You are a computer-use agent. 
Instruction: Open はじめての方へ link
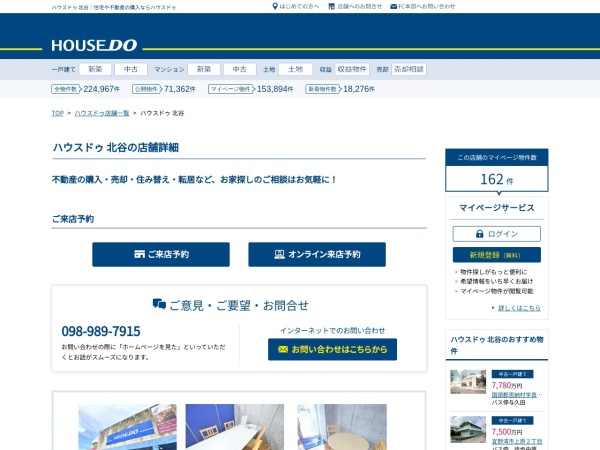299,7
